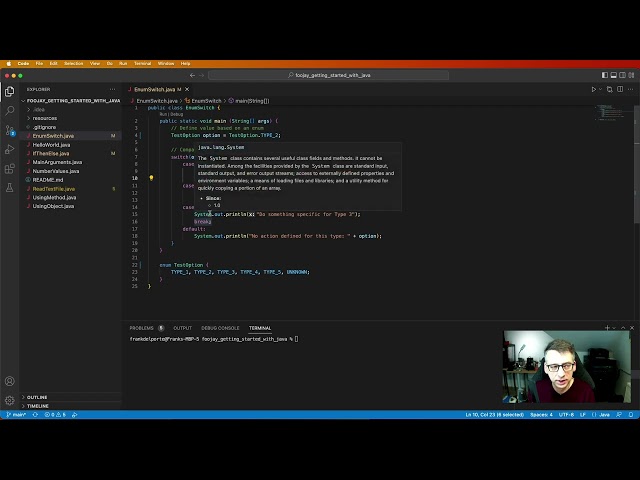The width and height of the screenshot is (640, 480).
Task: Click the synchronize changes icon
Action: click(36, 415)
